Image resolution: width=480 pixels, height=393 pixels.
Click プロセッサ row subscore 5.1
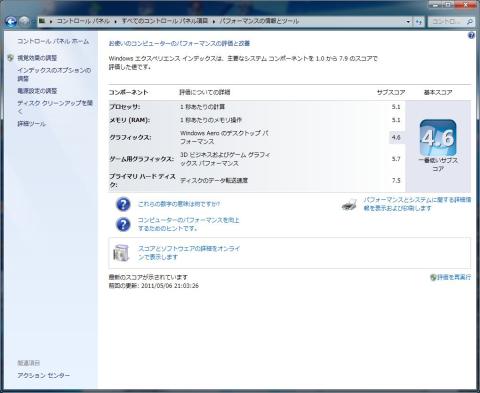pyautogui.click(x=396, y=107)
